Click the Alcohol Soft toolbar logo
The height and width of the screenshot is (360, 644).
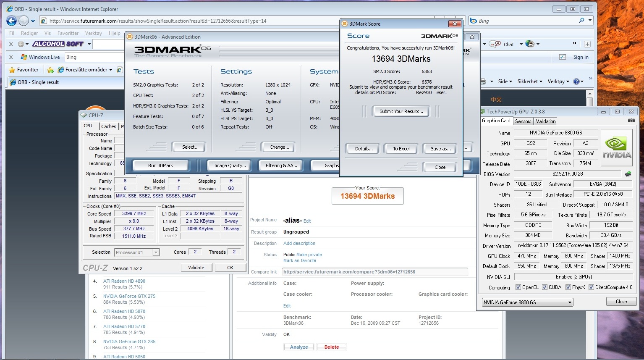pyautogui.click(x=58, y=44)
